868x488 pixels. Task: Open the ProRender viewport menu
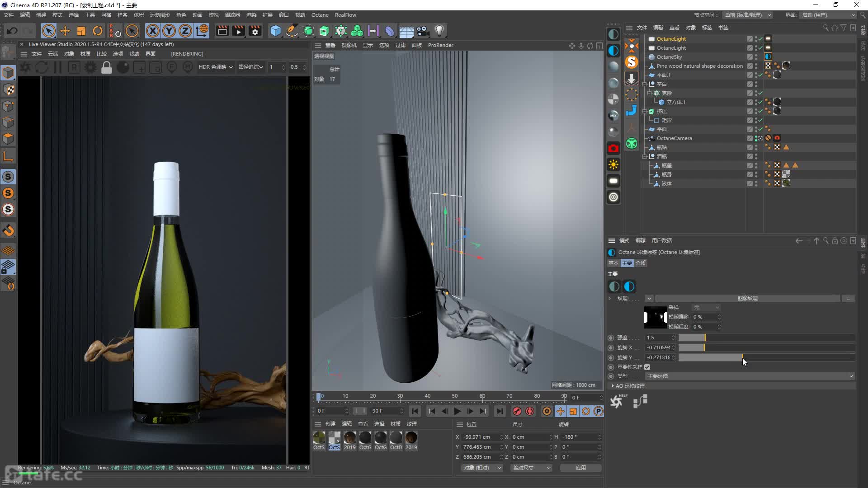(440, 45)
